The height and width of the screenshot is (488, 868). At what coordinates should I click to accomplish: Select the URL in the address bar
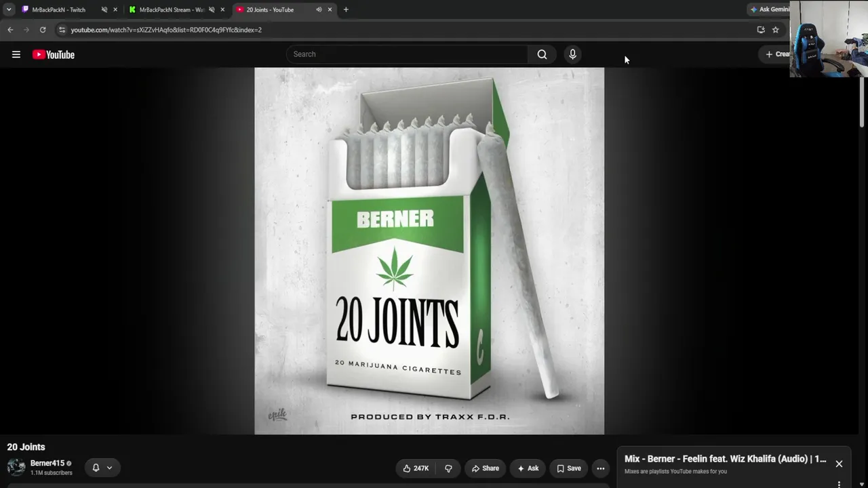[166, 30]
